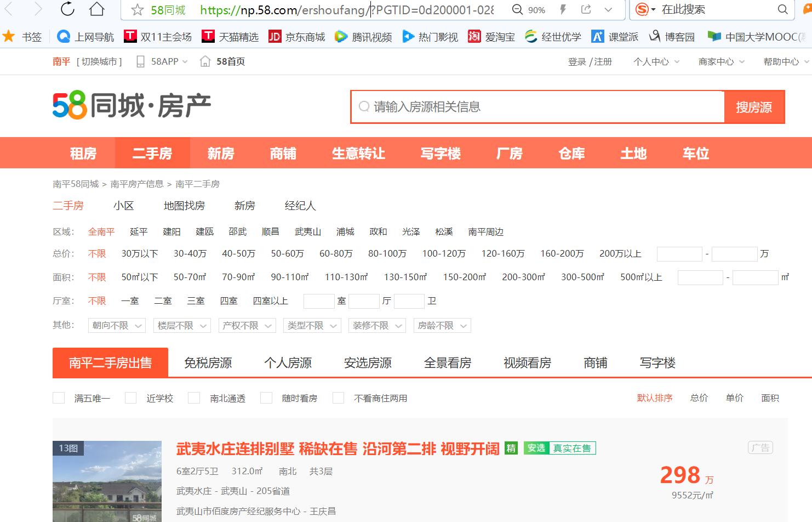
Task: Check the 随时看房 checkbox
Action: click(x=266, y=398)
